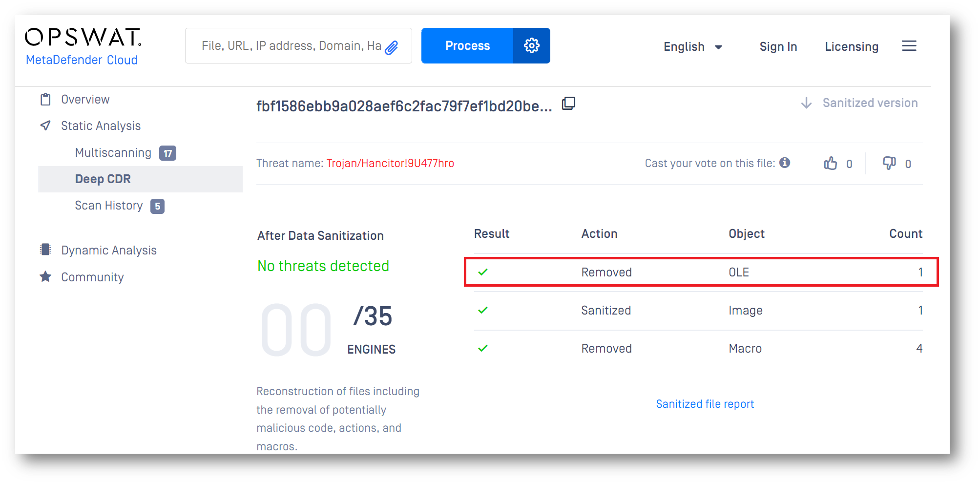Open the Sanitized file report link
The width and height of the screenshot is (980, 484).
pyautogui.click(x=705, y=404)
